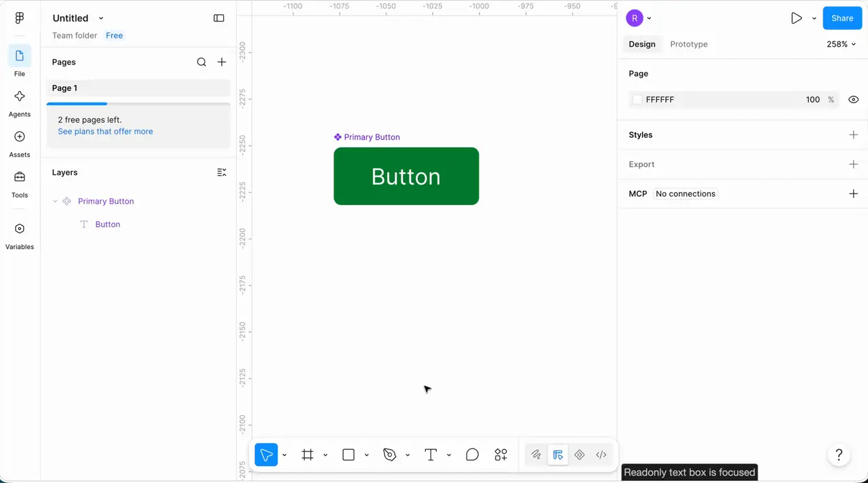This screenshot has height=483, width=868.
Task: Open the 258% zoom dropdown
Action: [841, 44]
